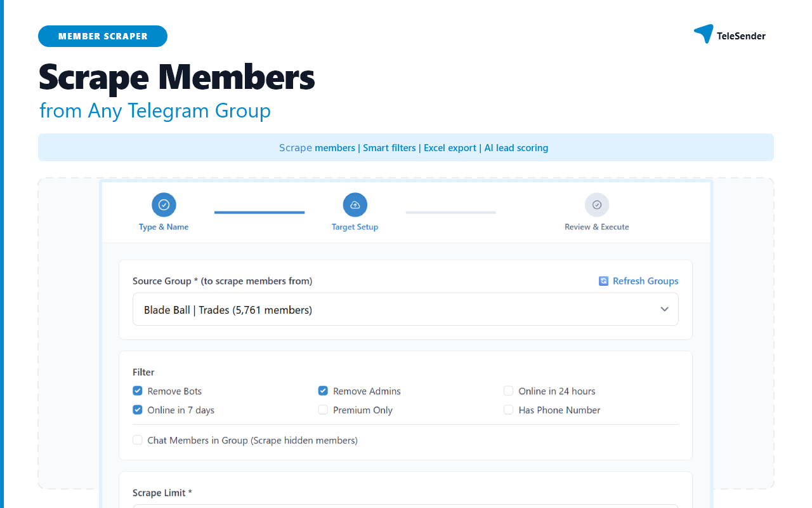This screenshot has height=508, width=812.
Task: Click the Scrape Limit label
Action: 162,493
